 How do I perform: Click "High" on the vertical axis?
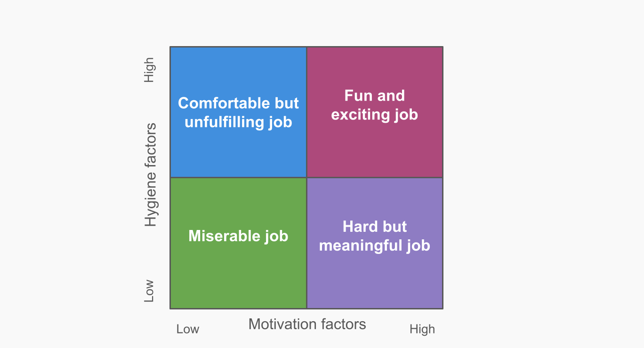(149, 70)
